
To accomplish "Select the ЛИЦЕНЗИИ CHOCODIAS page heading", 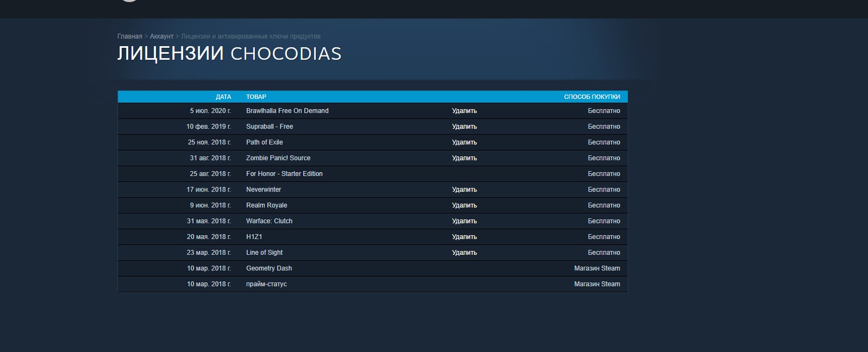I will click(229, 53).
